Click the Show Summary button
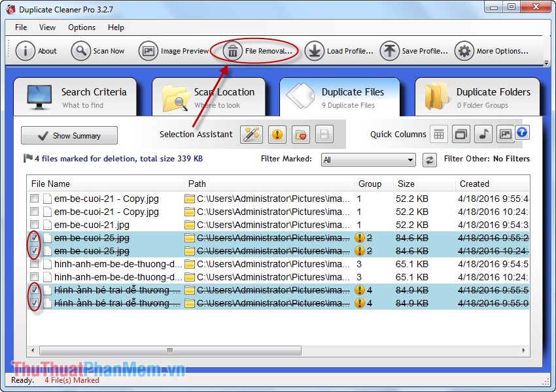Image resolution: width=556 pixels, height=392 pixels. coord(69,135)
